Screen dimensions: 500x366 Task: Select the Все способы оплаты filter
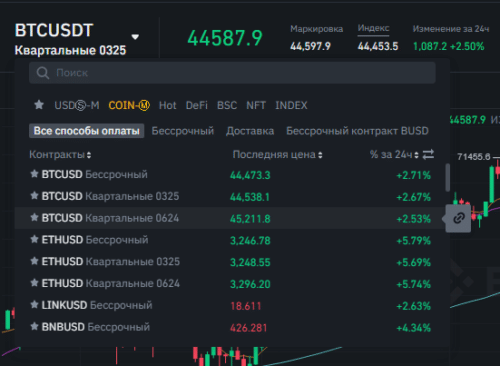point(87,131)
